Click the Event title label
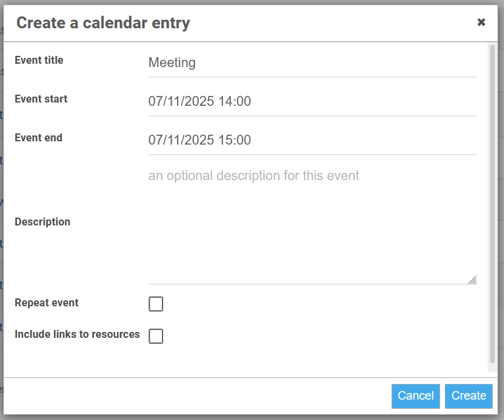Screen dimensions: 504x420 coord(39,60)
